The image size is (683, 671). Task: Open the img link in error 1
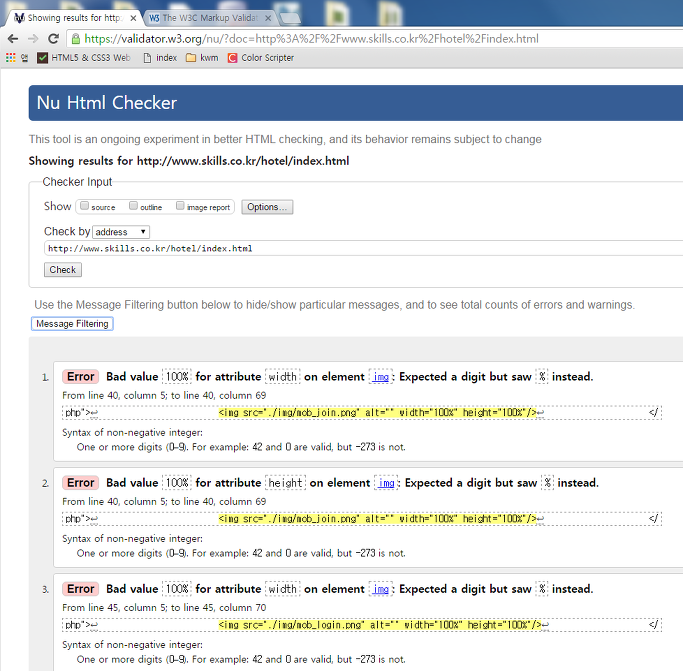click(x=381, y=377)
